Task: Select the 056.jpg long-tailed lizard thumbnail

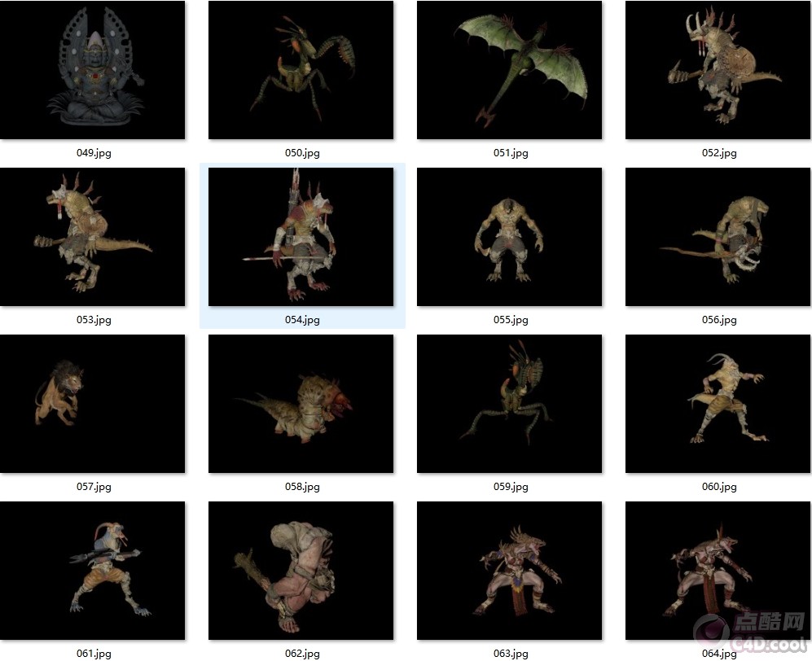Action: (x=718, y=237)
